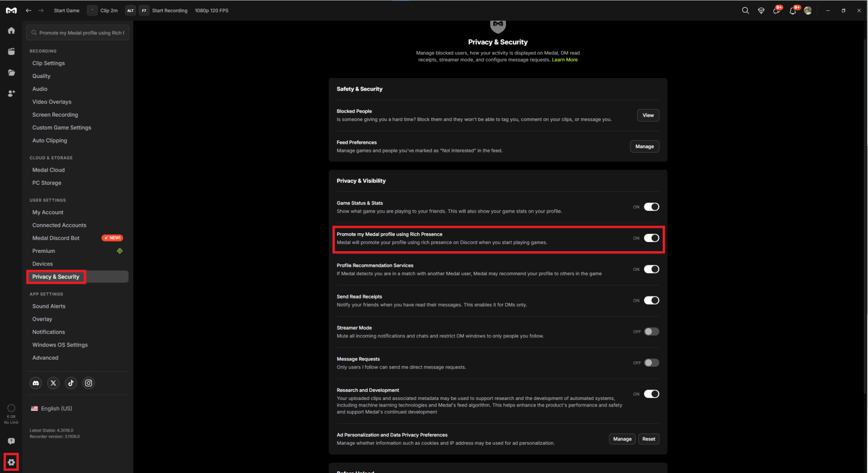This screenshot has width=868, height=473.
Task: Enable Streamer Mode
Action: pyautogui.click(x=651, y=331)
